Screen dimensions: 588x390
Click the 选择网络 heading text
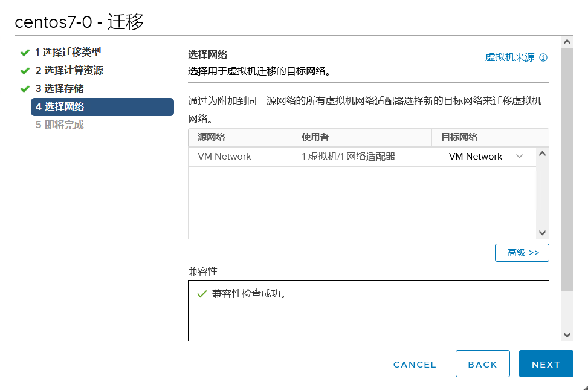click(208, 55)
